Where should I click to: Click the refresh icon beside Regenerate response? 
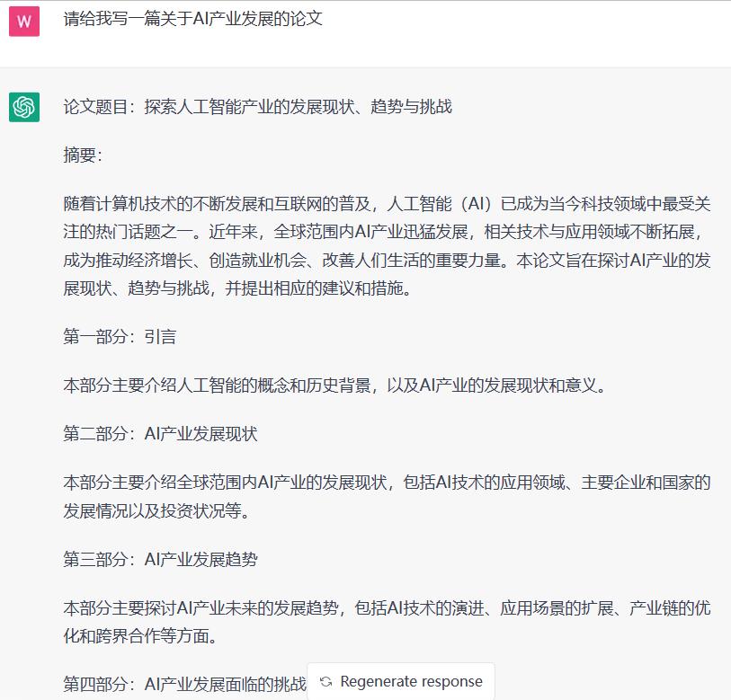[x=326, y=682]
